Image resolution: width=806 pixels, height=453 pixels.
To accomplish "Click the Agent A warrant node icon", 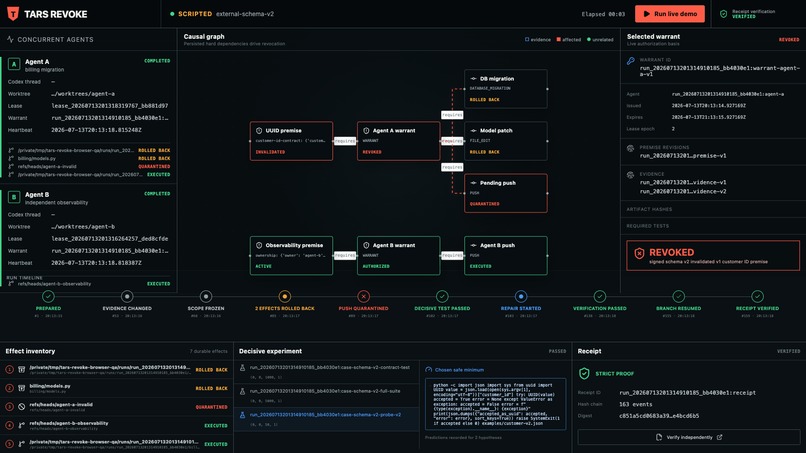I will [366, 131].
